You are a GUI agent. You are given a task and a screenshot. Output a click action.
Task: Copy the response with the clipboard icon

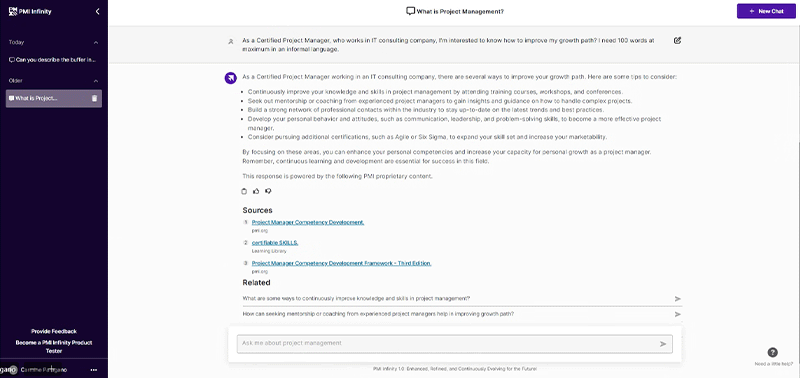pyautogui.click(x=244, y=191)
